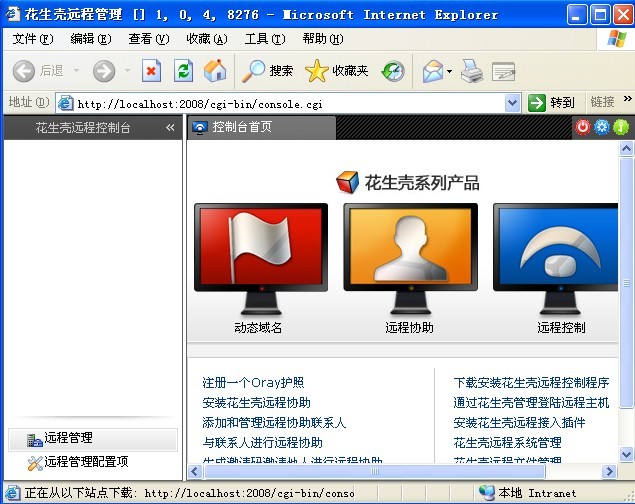Screen dimensions: 635x504
Task: Click the horizontal scrollbar left arrow
Action: pyautogui.click(x=195, y=472)
